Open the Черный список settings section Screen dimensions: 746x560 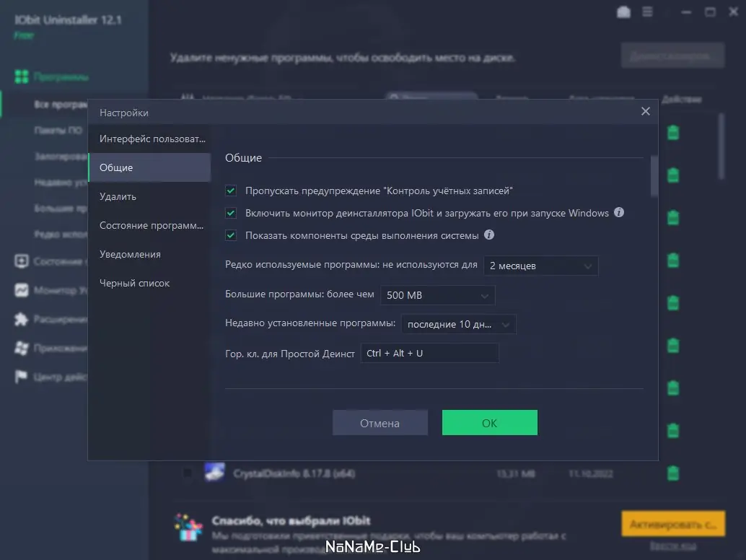(134, 283)
